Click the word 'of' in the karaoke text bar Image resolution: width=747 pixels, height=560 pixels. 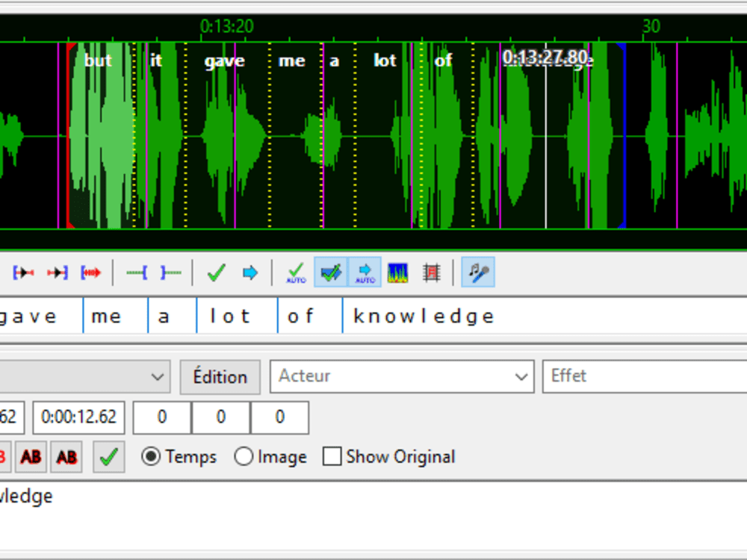point(300,316)
